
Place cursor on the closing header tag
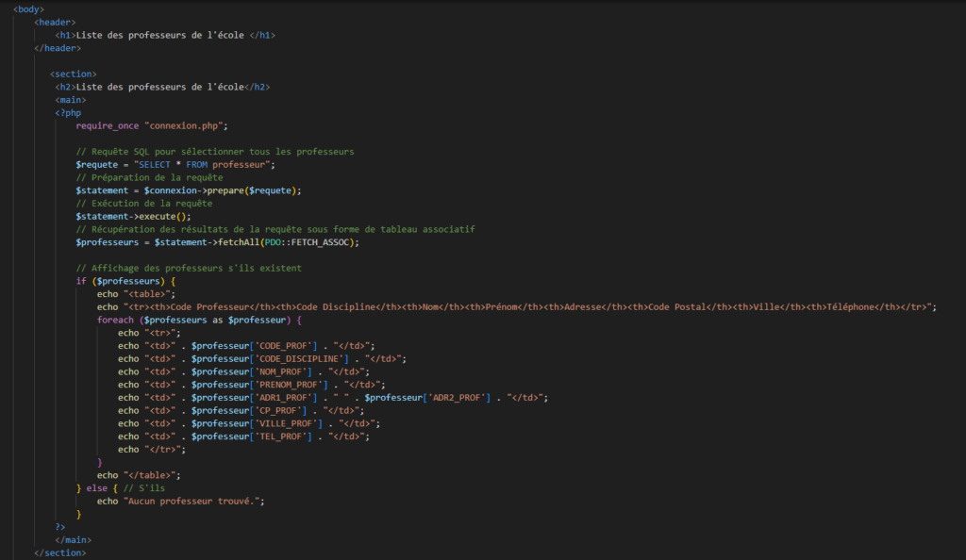click(57, 47)
